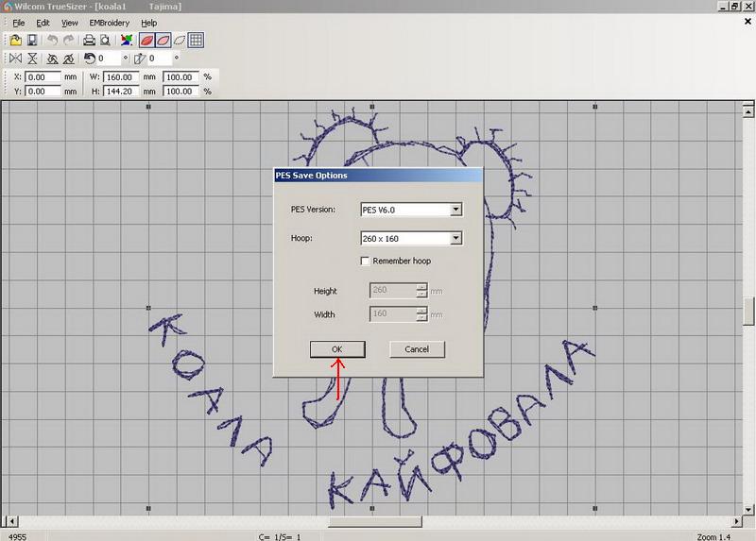
Task: Click the Save design toolbar icon
Action: (31, 41)
